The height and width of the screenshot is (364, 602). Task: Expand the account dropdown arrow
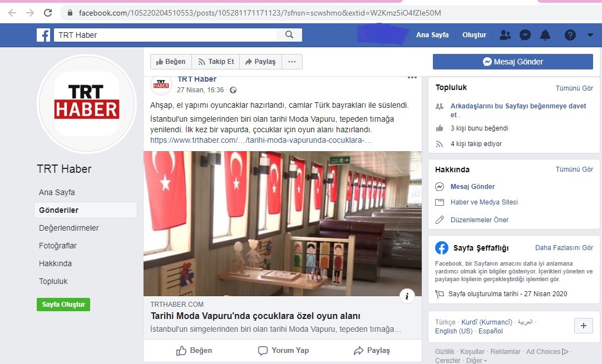[590, 35]
